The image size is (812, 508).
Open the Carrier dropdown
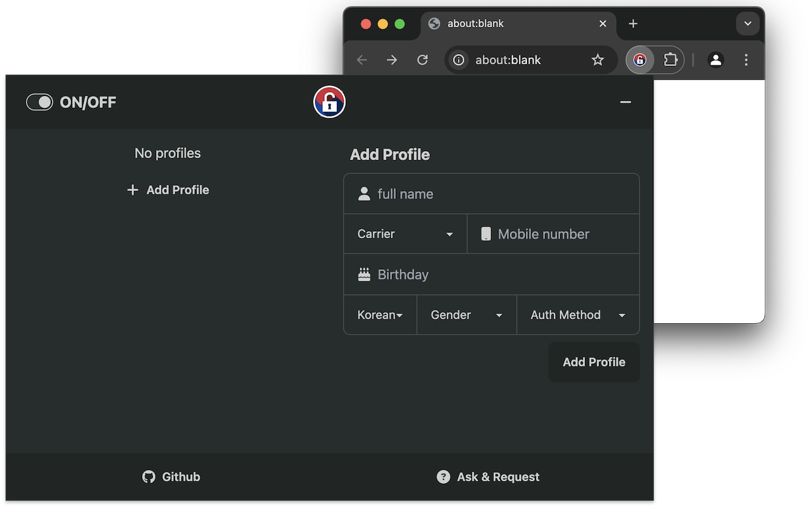tap(405, 234)
